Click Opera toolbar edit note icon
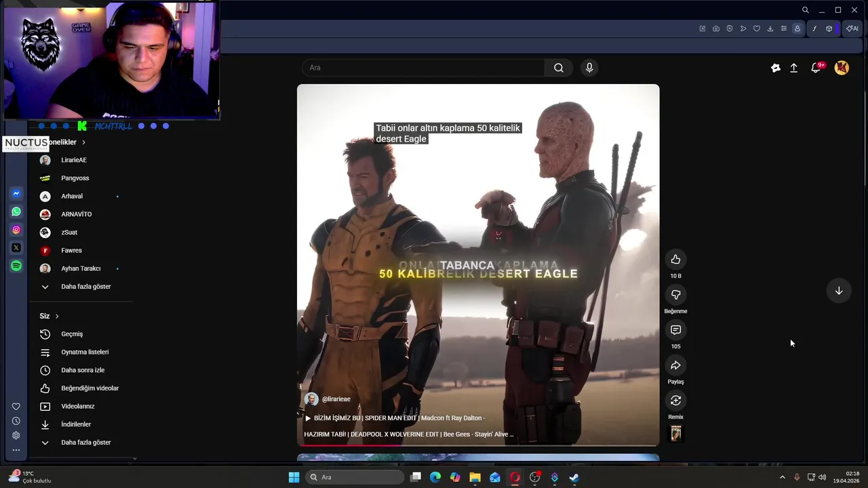Viewport: 868px width, 488px height. [x=703, y=28]
